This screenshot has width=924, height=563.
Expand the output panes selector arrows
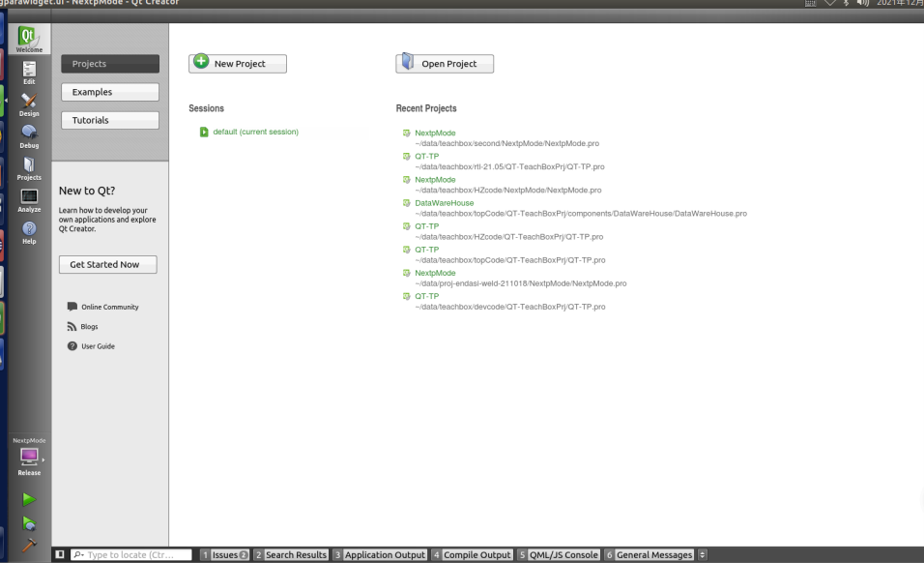coord(702,554)
